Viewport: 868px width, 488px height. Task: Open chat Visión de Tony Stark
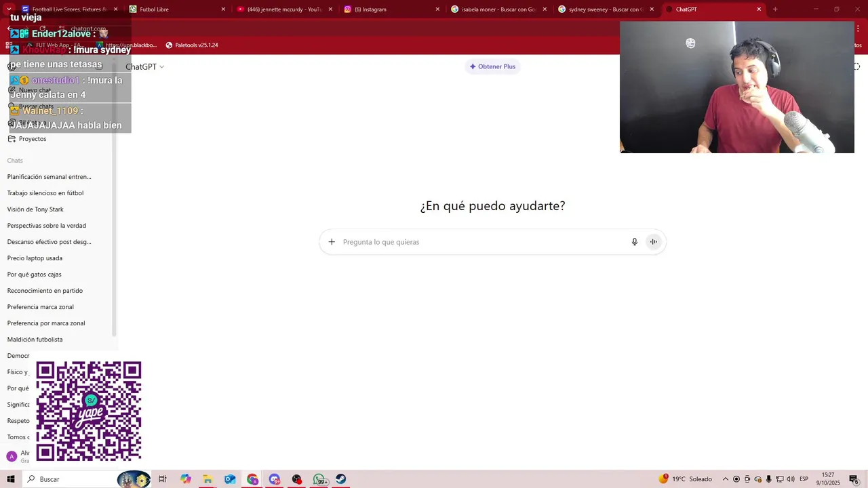[x=35, y=209]
